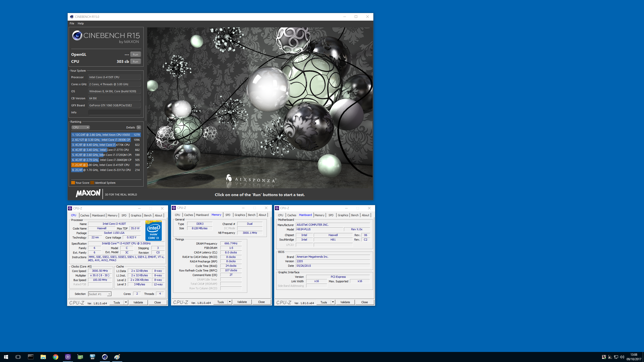The height and width of the screenshot is (362, 644).
Task: Open Graphics tab in CPU-Z Memory window
Action: pos(240,215)
